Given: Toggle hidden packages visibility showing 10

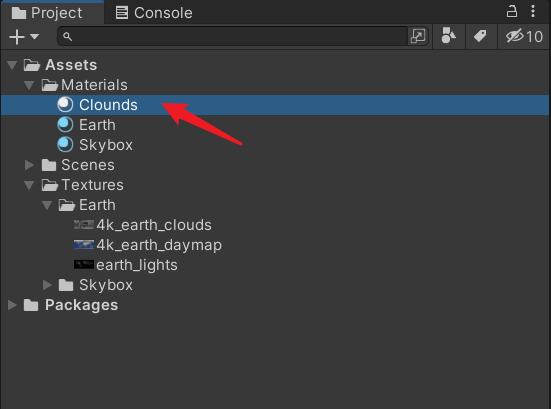Looking at the screenshot, I should point(524,36).
